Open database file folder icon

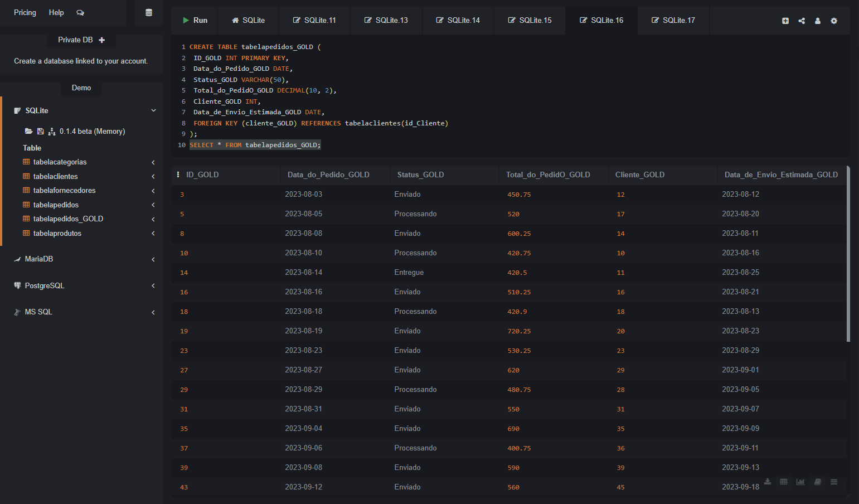coord(28,132)
